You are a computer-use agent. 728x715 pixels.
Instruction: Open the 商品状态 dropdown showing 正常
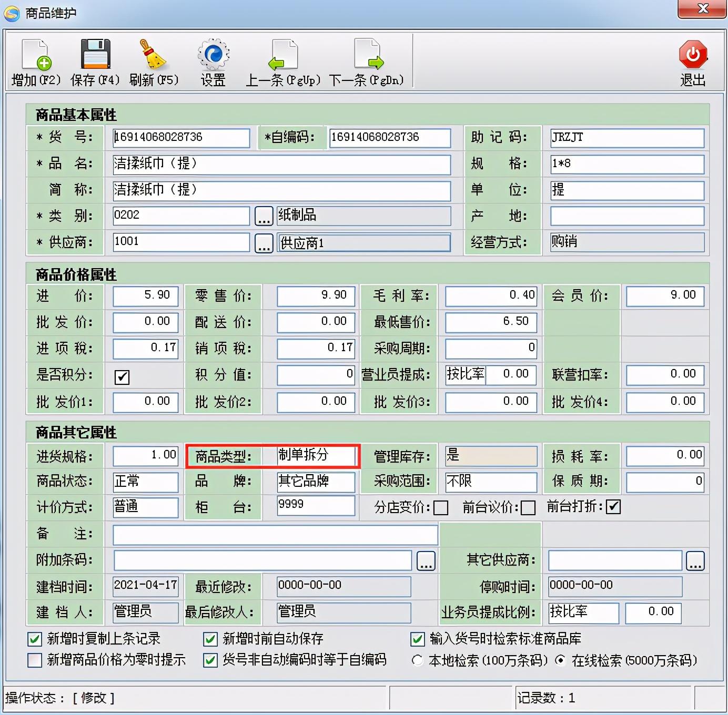click(x=146, y=482)
